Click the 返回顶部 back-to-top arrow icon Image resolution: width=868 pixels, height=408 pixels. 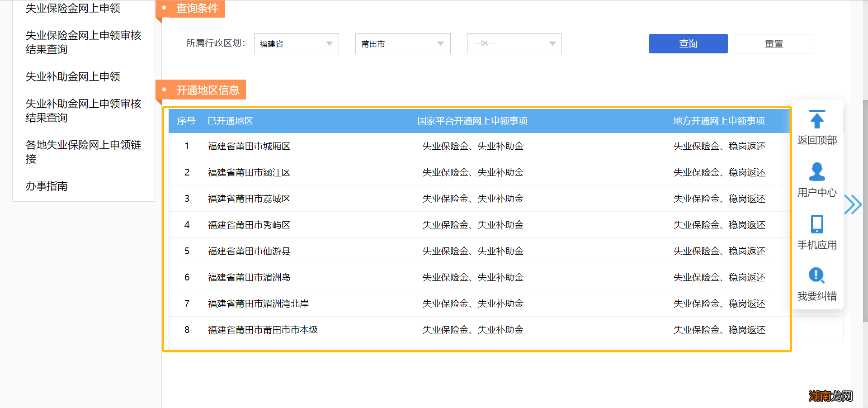pyautogui.click(x=816, y=119)
